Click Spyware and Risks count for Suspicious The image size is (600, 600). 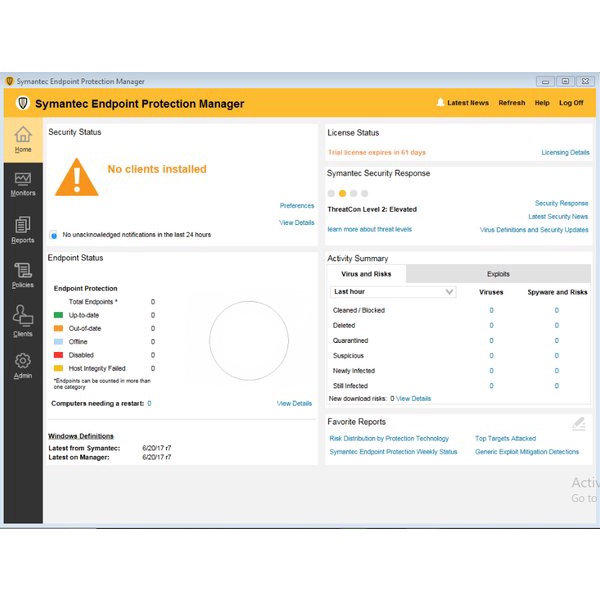(557, 355)
